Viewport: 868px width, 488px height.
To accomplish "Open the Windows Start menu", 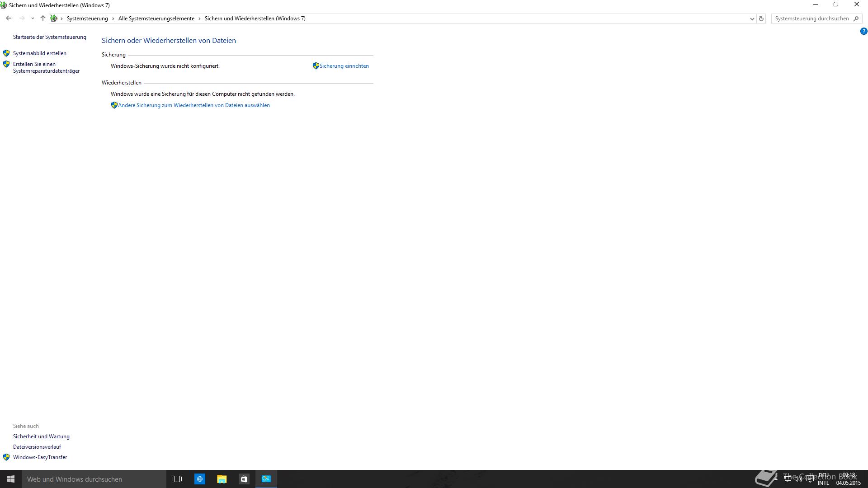I will [x=11, y=479].
